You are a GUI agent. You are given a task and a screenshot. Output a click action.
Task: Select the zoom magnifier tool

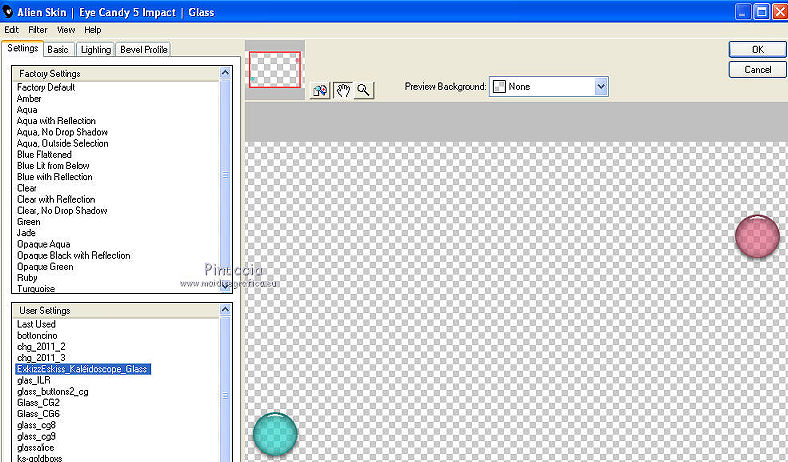coord(364,90)
